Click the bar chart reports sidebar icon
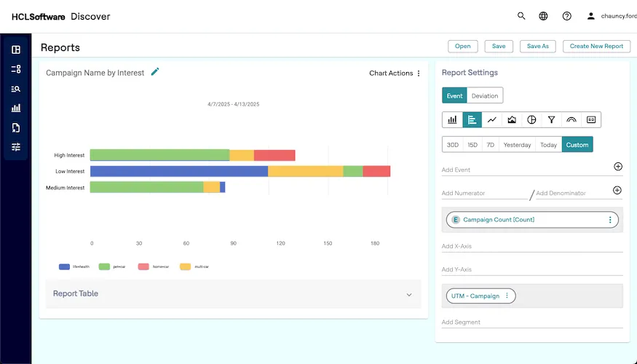This screenshot has height=364, width=637. click(x=16, y=108)
